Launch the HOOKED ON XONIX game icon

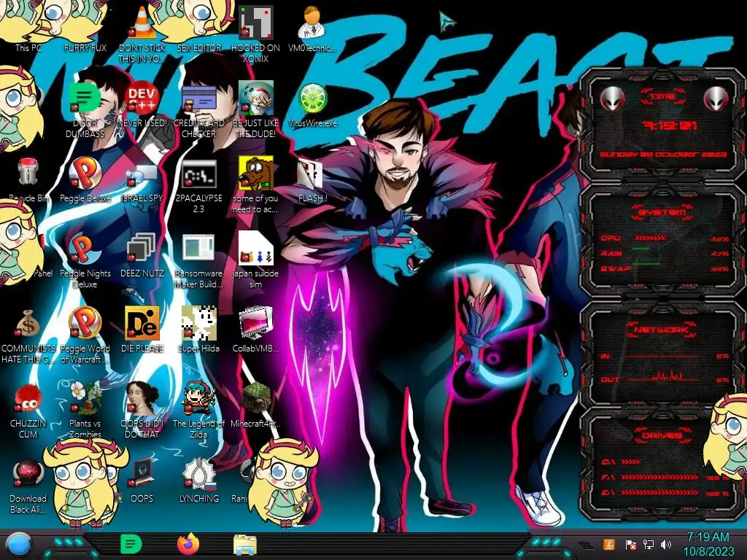(x=255, y=23)
